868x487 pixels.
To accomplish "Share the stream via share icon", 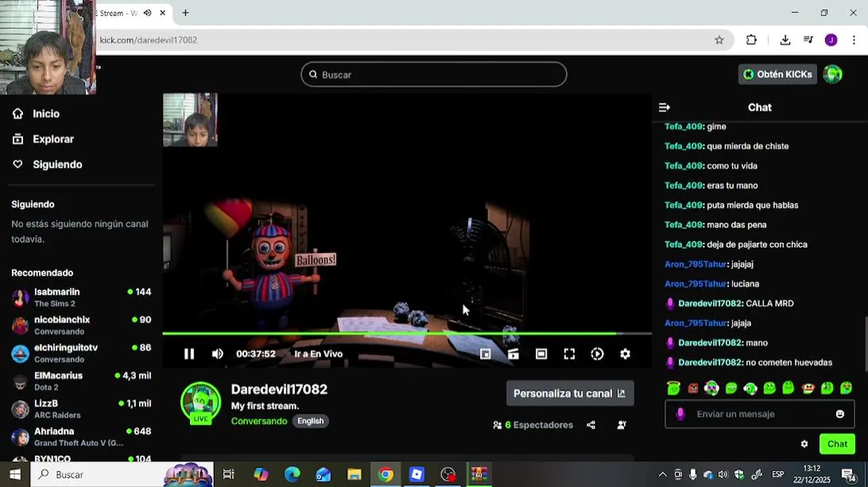I will tap(591, 425).
